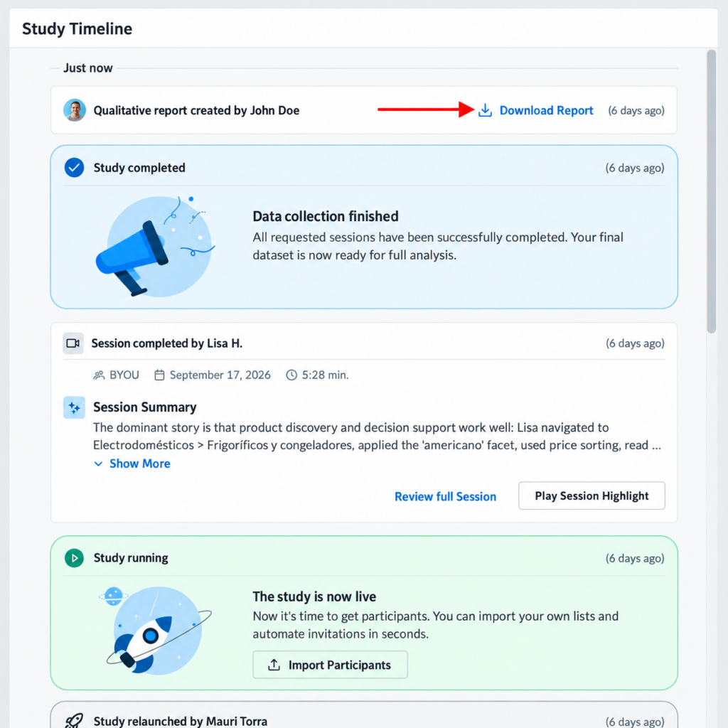Click the video camera icon for Lisa H. session

(73, 343)
